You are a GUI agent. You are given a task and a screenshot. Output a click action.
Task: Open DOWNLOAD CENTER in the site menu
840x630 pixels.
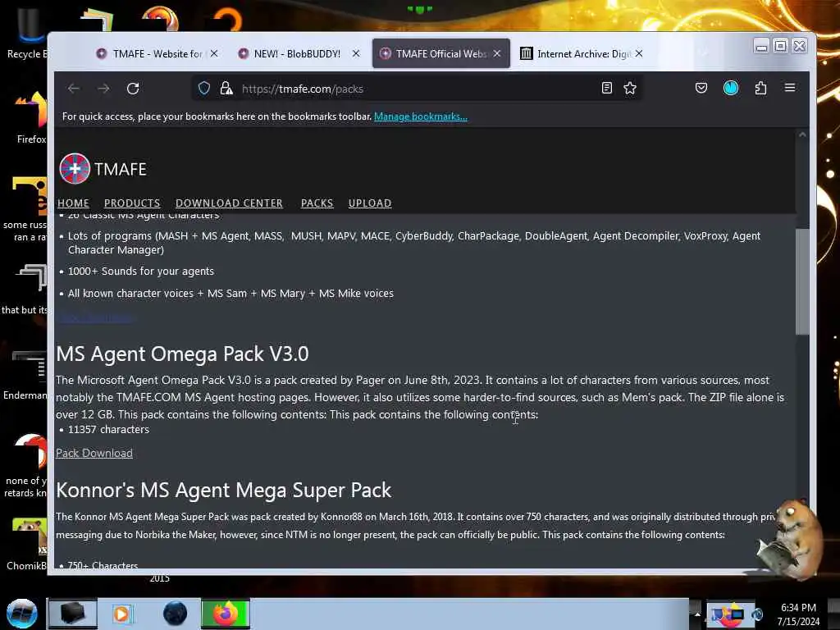click(230, 203)
